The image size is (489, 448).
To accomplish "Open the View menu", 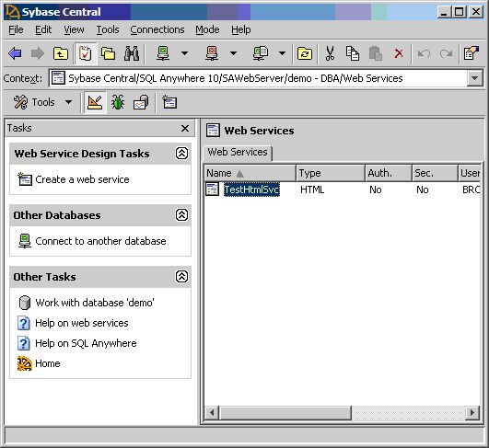I will click(x=74, y=30).
